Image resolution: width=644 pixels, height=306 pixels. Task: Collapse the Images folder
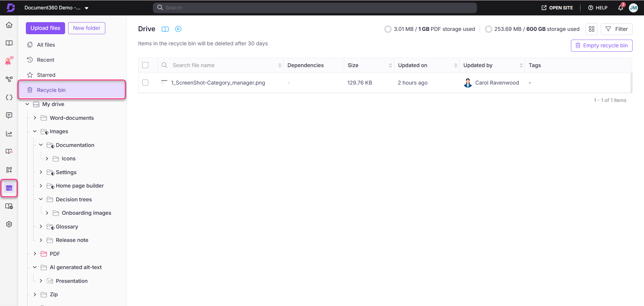[35, 131]
